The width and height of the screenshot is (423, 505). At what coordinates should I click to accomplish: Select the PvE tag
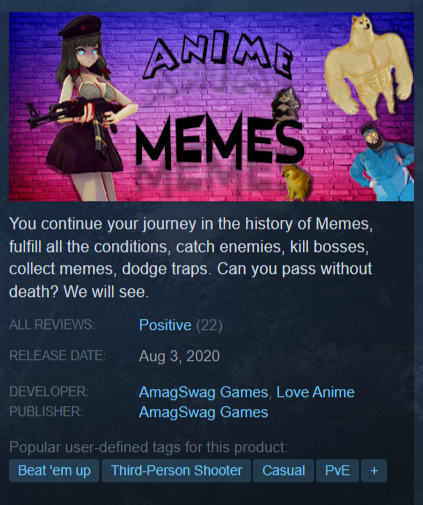(337, 470)
